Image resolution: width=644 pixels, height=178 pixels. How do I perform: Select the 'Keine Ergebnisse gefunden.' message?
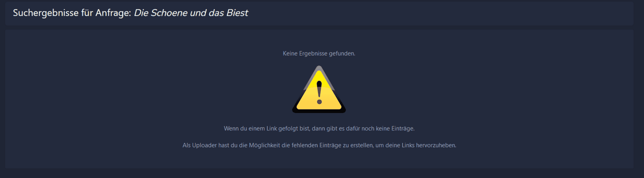click(319, 53)
